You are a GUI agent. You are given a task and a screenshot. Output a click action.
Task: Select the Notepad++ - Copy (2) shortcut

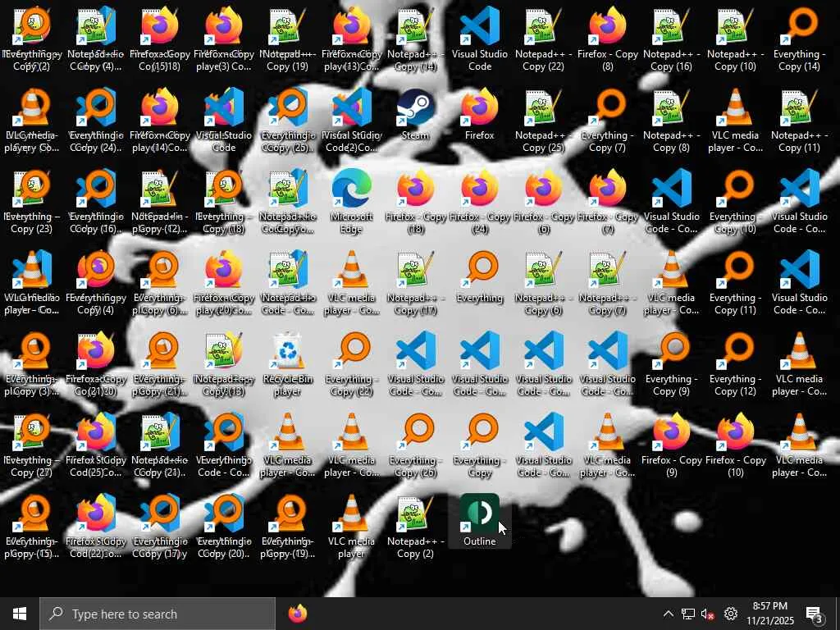coord(415,527)
